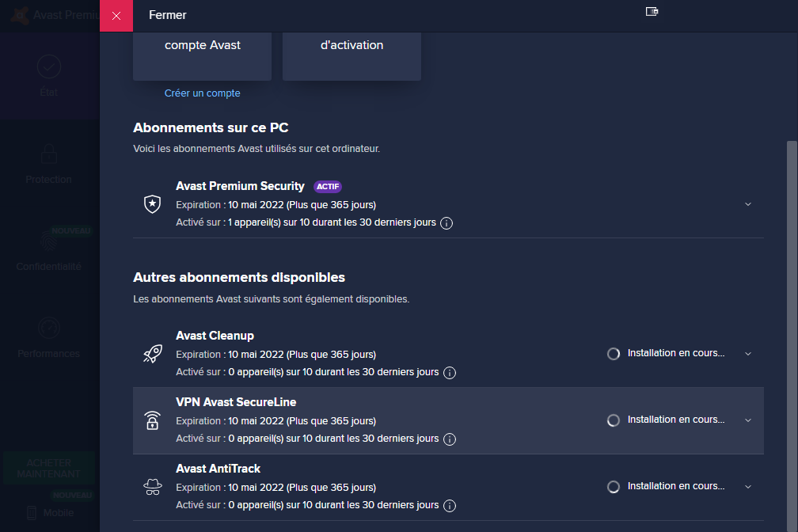Show info for Avast AntiTrack activated devices
Viewport: 798px width, 532px height.
(450, 506)
